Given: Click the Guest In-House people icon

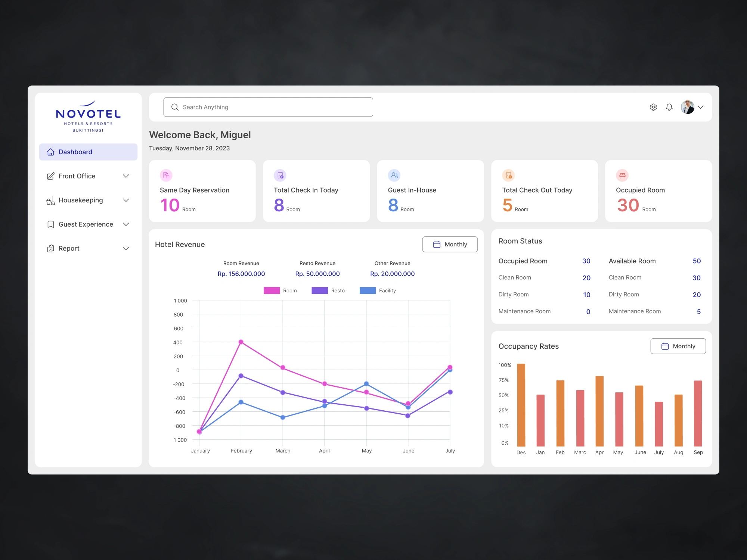Looking at the screenshot, I should click(394, 175).
